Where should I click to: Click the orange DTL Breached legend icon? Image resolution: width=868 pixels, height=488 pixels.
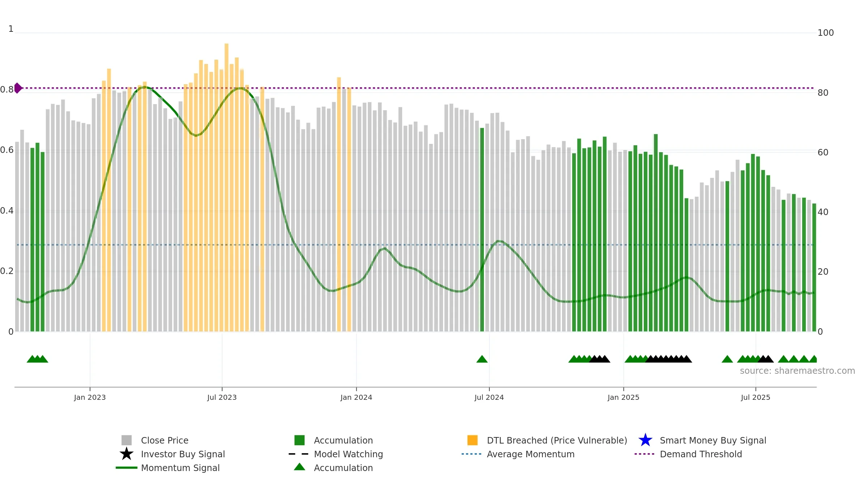[x=472, y=440]
